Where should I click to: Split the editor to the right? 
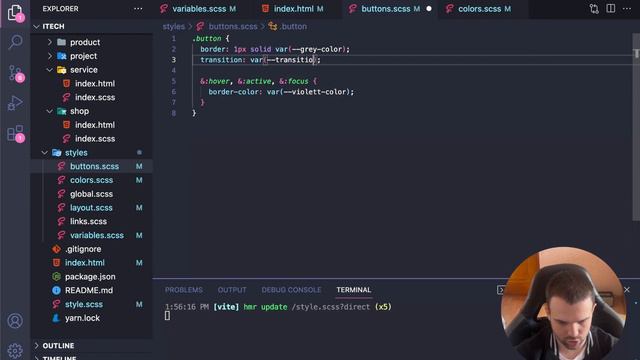(x=611, y=9)
